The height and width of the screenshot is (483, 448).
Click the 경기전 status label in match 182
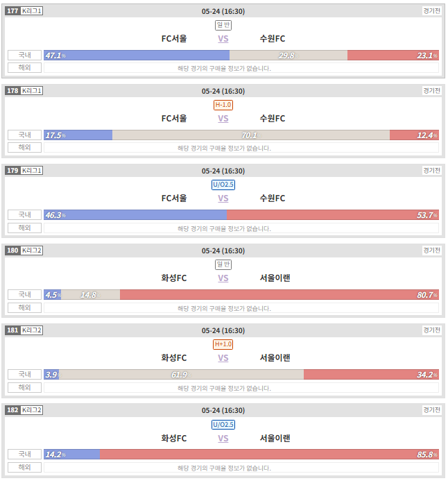point(431,410)
